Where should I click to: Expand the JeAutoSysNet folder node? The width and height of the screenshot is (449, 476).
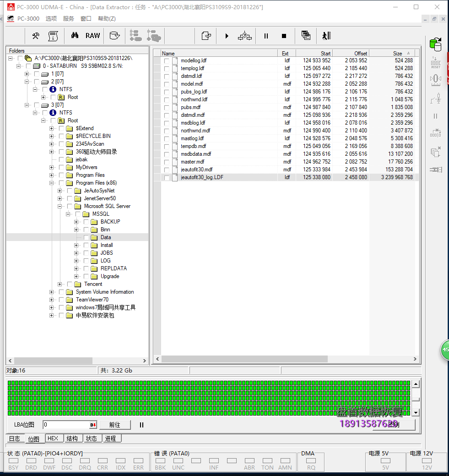pyautogui.click(x=60, y=191)
